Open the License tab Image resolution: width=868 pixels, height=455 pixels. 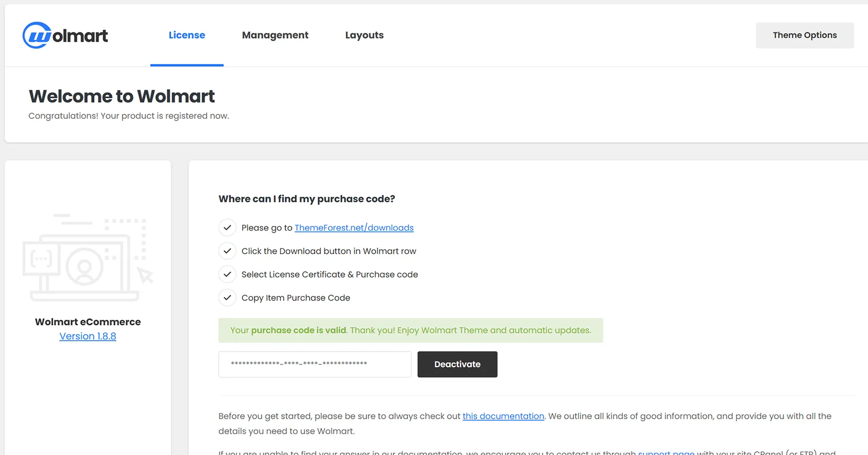pos(187,35)
